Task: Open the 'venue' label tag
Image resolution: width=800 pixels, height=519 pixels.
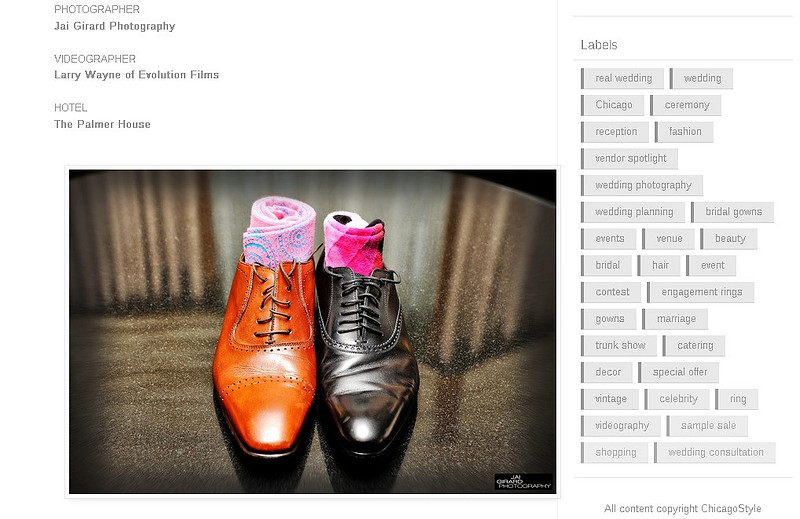Action: point(668,239)
